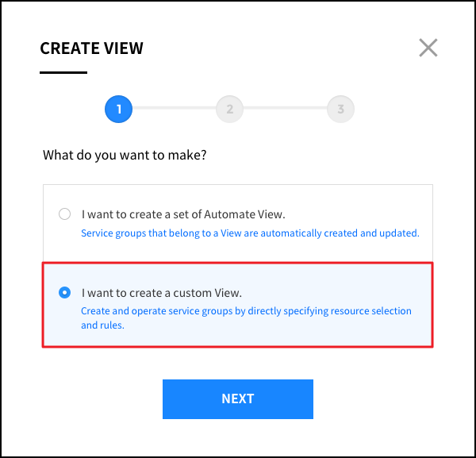Image resolution: width=476 pixels, height=458 pixels.
Task: Click blank space right of the Automate View label
Action: coord(357,214)
